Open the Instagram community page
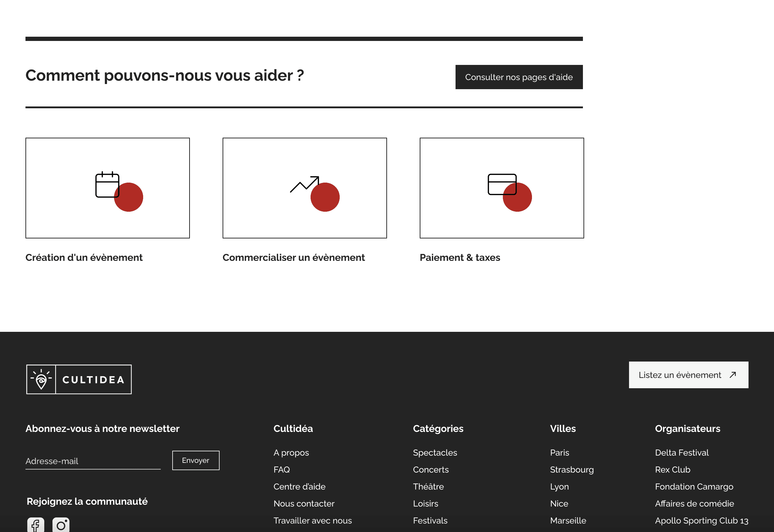The width and height of the screenshot is (774, 532). coord(61,525)
